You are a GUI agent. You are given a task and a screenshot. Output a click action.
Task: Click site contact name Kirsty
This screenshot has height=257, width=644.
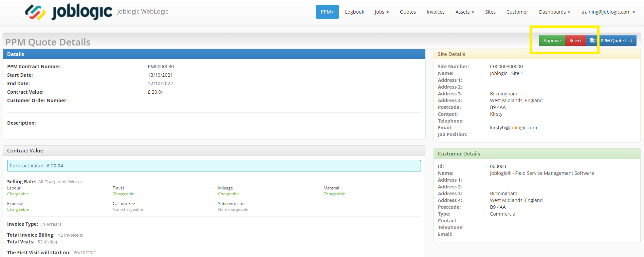pyautogui.click(x=496, y=114)
